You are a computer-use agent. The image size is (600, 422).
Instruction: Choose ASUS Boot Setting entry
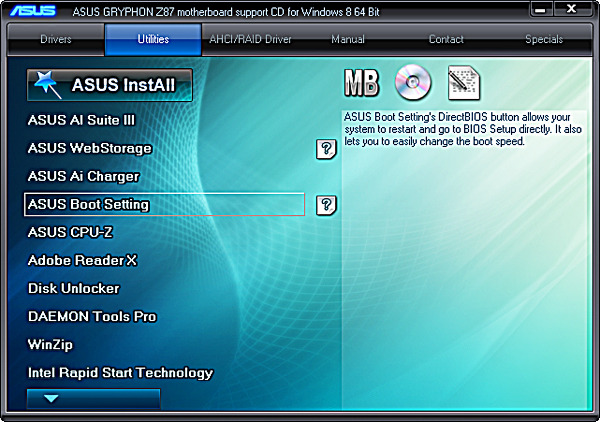point(164,204)
